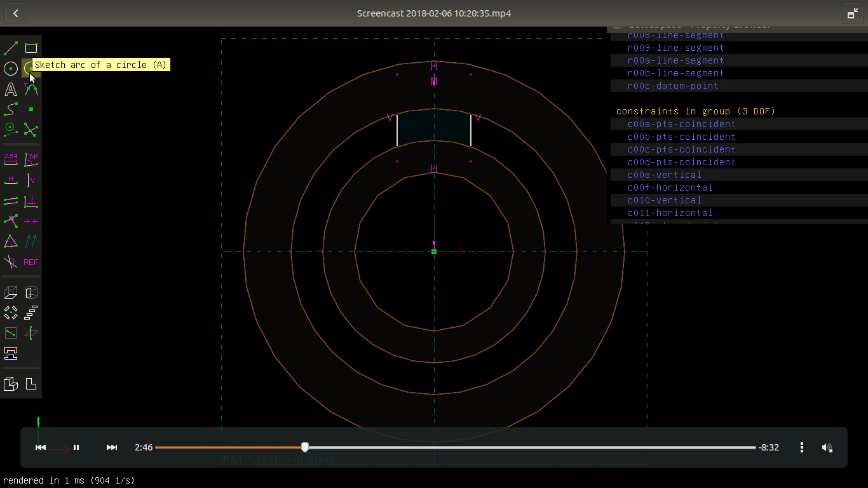868x488 pixels.
Task: Create new lathe group
Action: (31, 292)
